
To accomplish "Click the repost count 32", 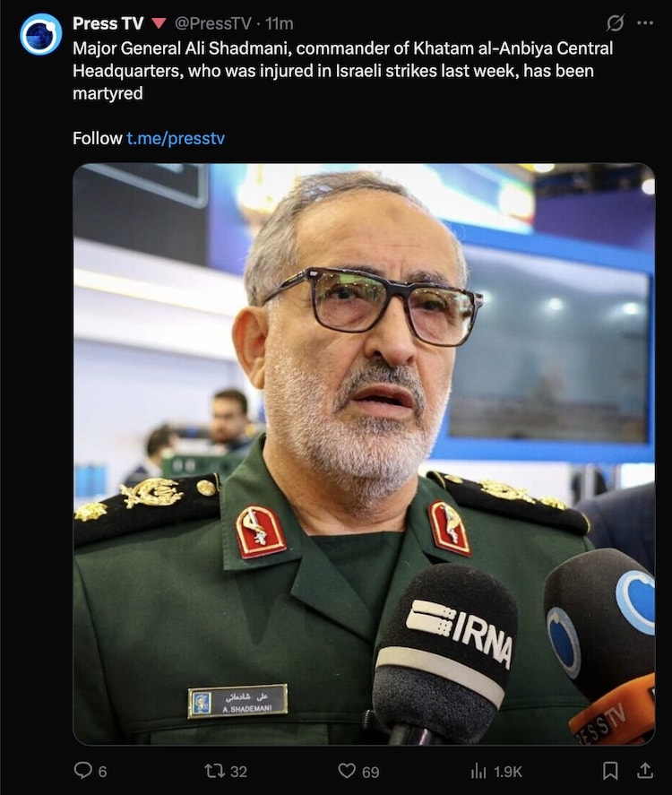I will 238,772.
